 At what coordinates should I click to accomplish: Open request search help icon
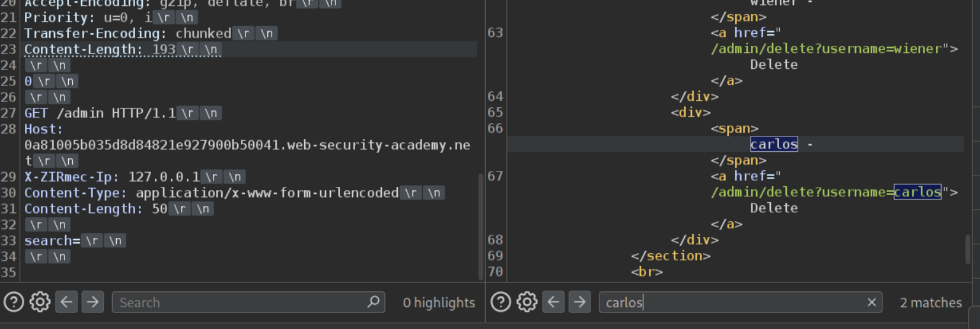coord(13,302)
